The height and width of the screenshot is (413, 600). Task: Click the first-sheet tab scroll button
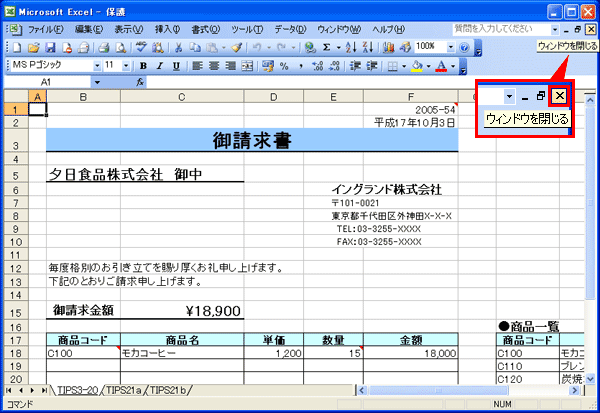pyautogui.click(x=8, y=390)
